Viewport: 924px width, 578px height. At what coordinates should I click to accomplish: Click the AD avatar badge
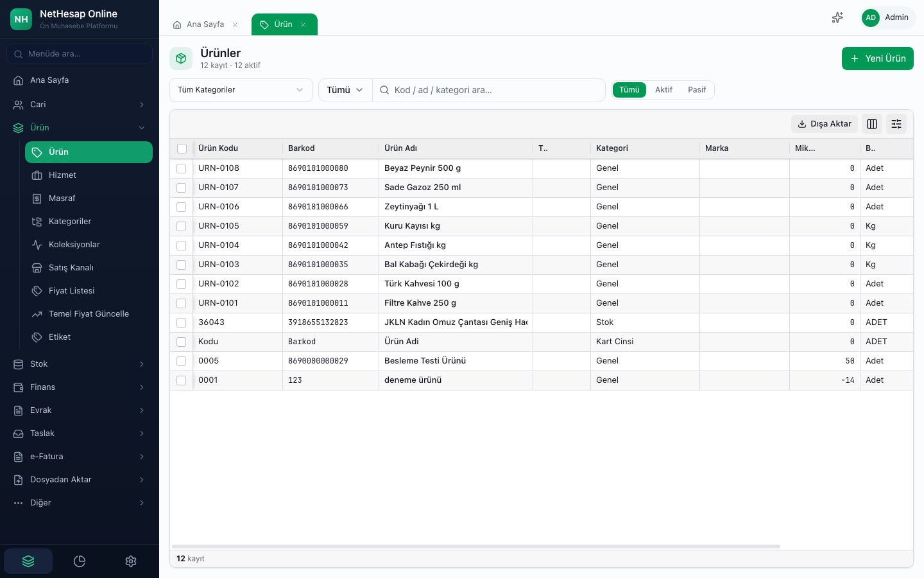coord(871,18)
